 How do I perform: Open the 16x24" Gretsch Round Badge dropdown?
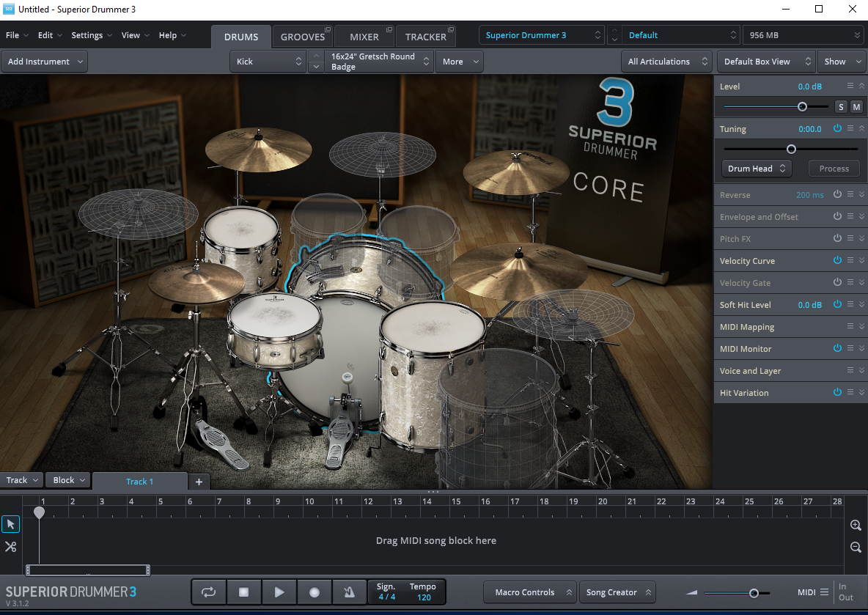click(x=378, y=62)
